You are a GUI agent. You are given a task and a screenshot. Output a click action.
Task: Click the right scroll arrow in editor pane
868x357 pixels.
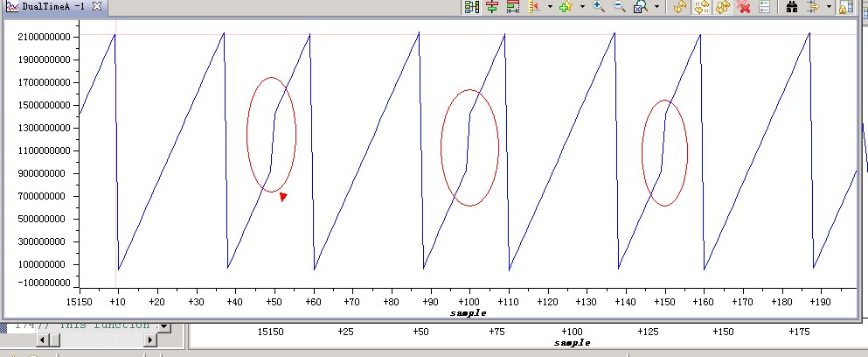pyautogui.click(x=150, y=339)
